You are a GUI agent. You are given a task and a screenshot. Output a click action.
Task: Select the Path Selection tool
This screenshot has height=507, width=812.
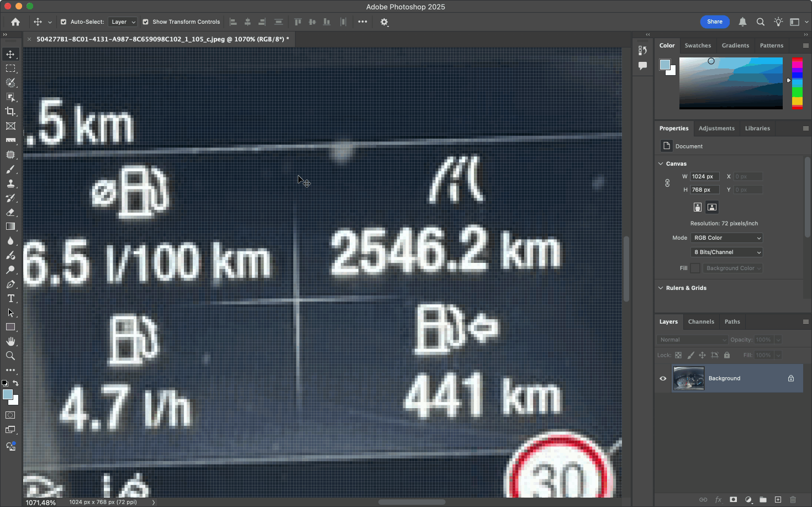click(x=10, y=313)
